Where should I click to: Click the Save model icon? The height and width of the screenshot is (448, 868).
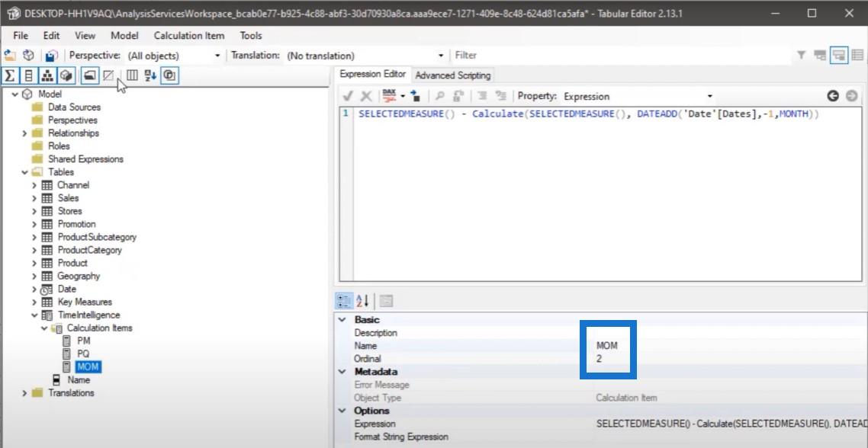click(x=51, y=56)
